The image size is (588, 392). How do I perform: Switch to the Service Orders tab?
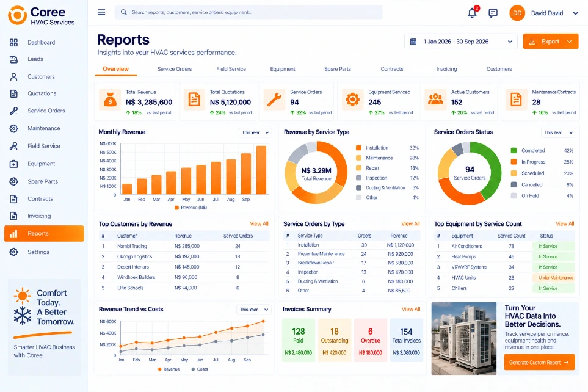(175, 69)
